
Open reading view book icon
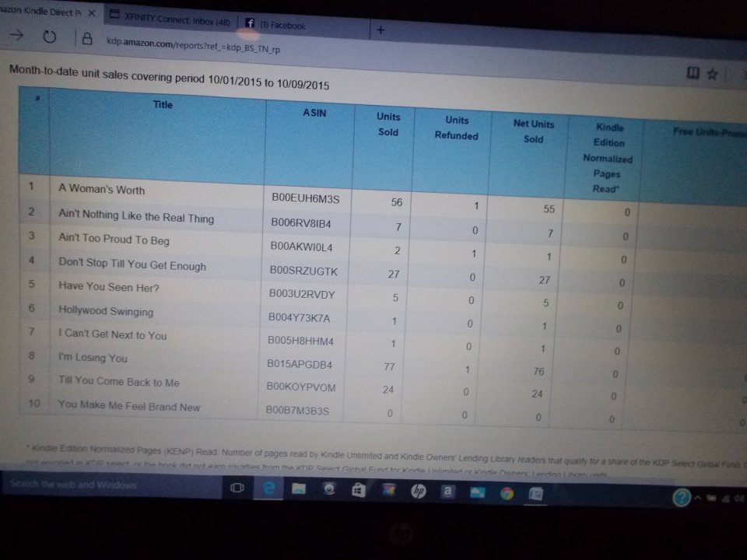[693, 73]
